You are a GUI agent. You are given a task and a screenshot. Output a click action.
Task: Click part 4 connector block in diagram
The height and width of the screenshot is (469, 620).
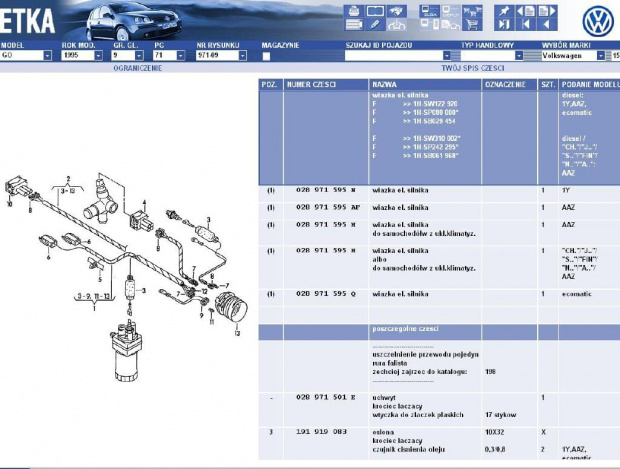[140, 221]
